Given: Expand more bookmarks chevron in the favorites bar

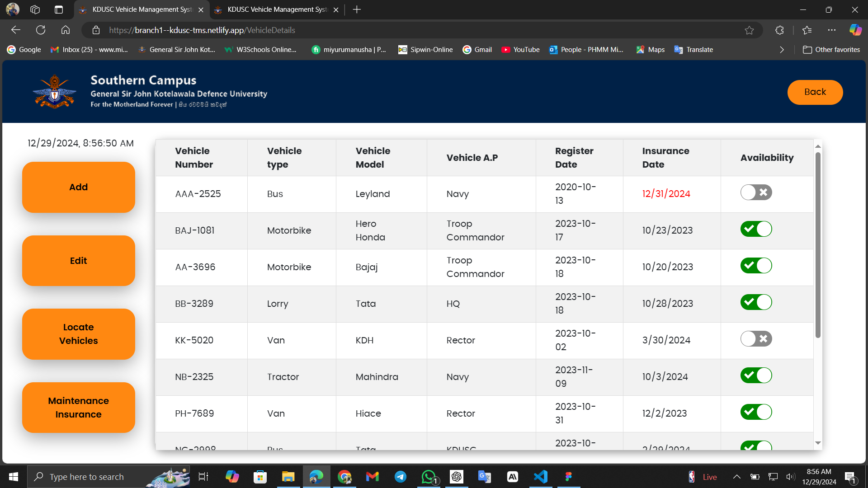Looking at the screenshot, I should point(782,50).
